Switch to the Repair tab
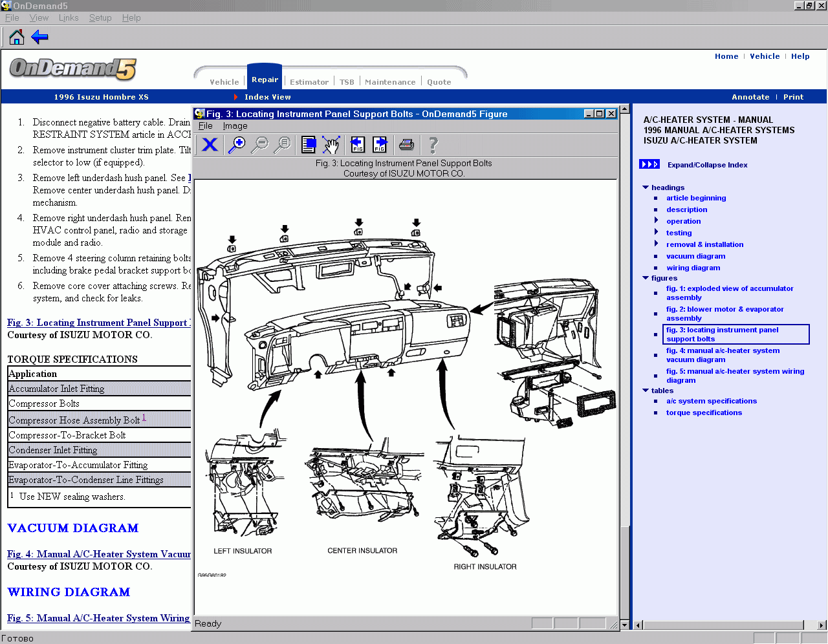828x644 pixels. 265,80
